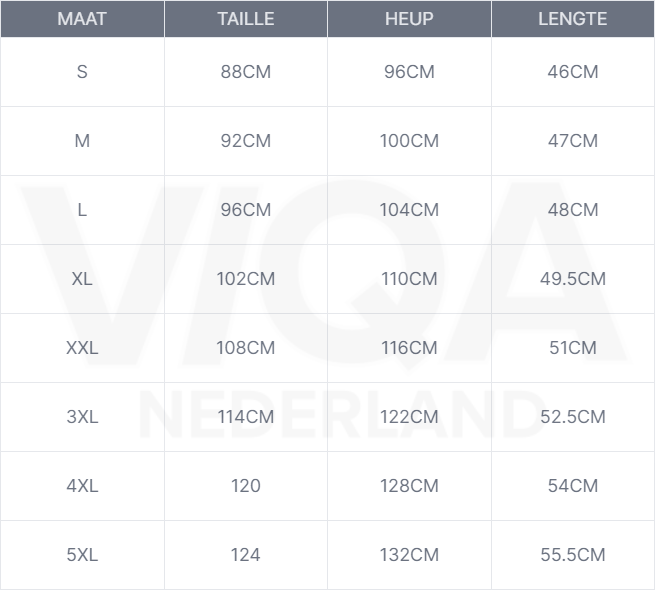The width and height of the screenshot is (655, 590).
Task: Select the XL size cell
Action: pyautogui.click(x=82, y=279)
